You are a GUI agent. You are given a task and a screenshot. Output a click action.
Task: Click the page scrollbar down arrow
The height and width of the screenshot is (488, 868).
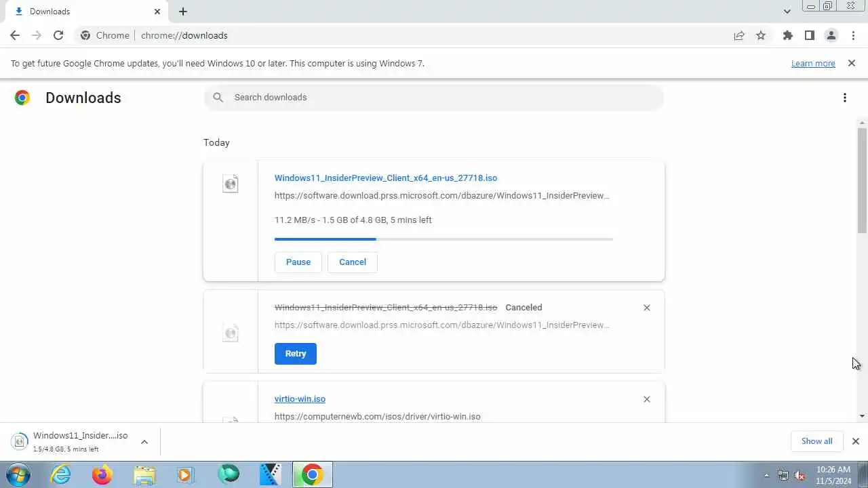coord(862,416)
